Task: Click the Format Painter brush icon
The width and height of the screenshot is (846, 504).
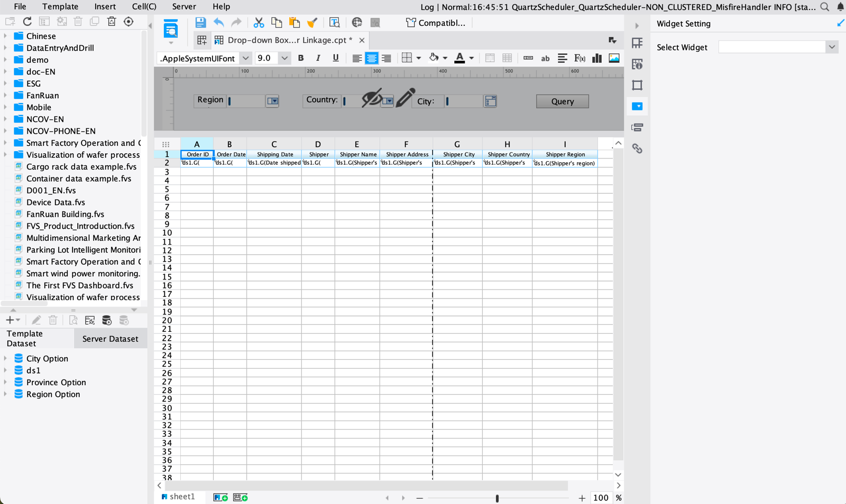Action: coord(312,23)
